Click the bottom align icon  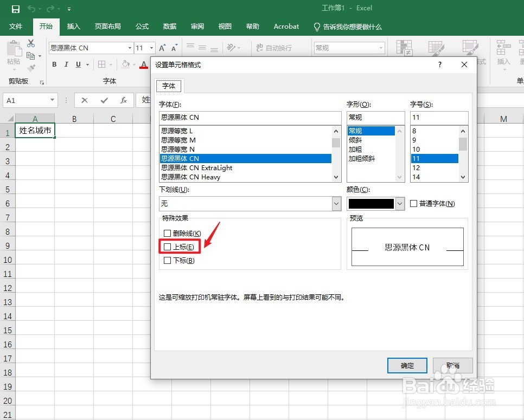214,49
